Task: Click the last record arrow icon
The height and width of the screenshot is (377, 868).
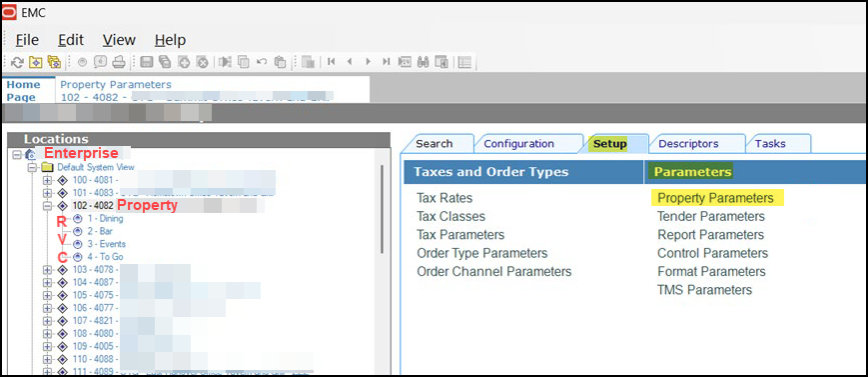Action: tap(386, 62)
